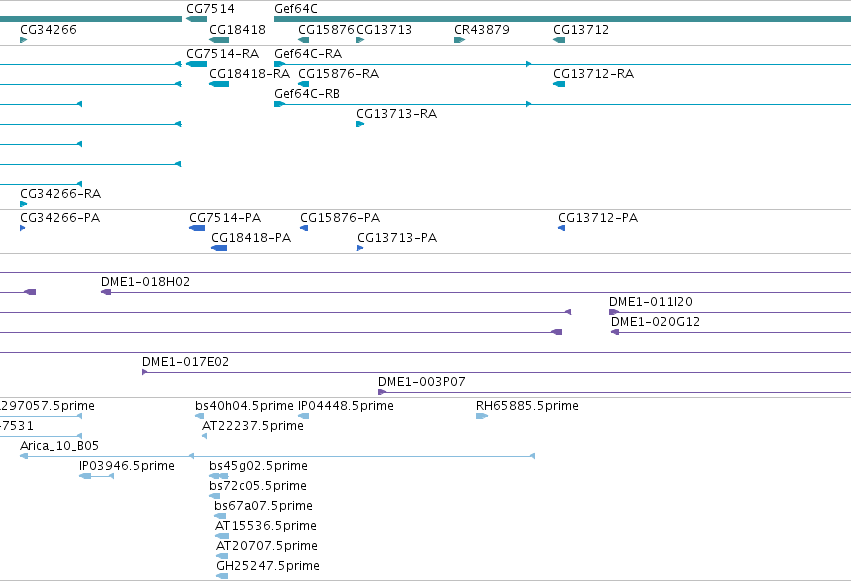Select transcript CG7514-RA

click(223, 54)
